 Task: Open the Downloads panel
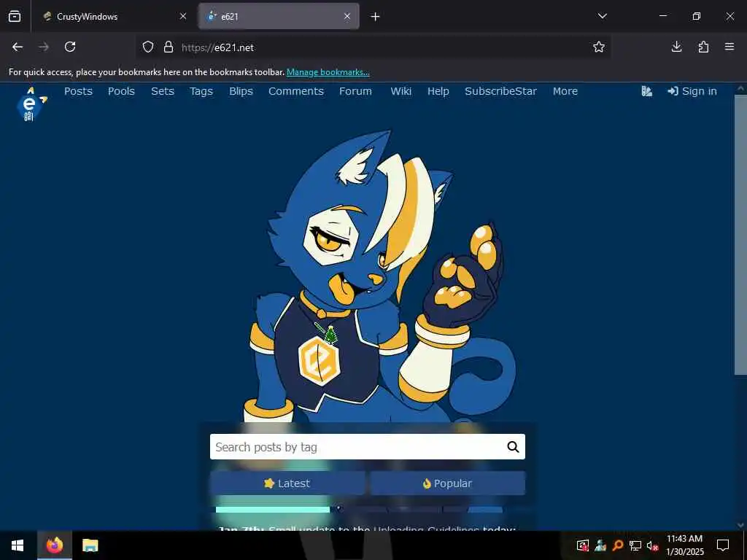coord(676,47)
